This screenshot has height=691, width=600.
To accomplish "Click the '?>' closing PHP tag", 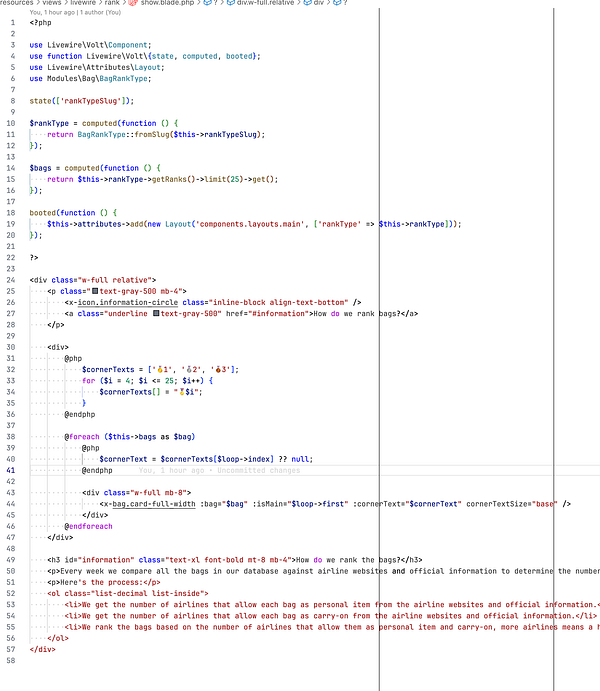I will coord(34,257).
